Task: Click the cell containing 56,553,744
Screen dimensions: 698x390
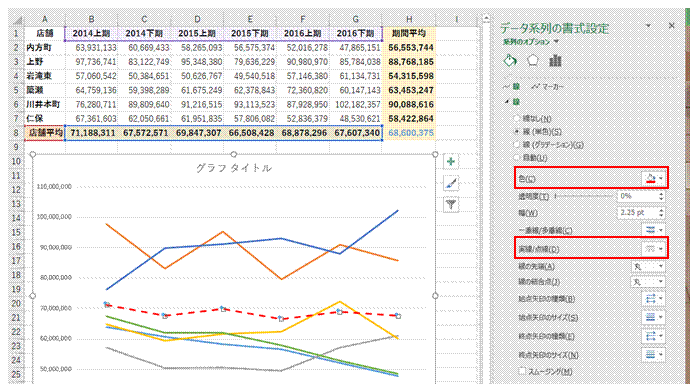Action: tap(409, 47)
